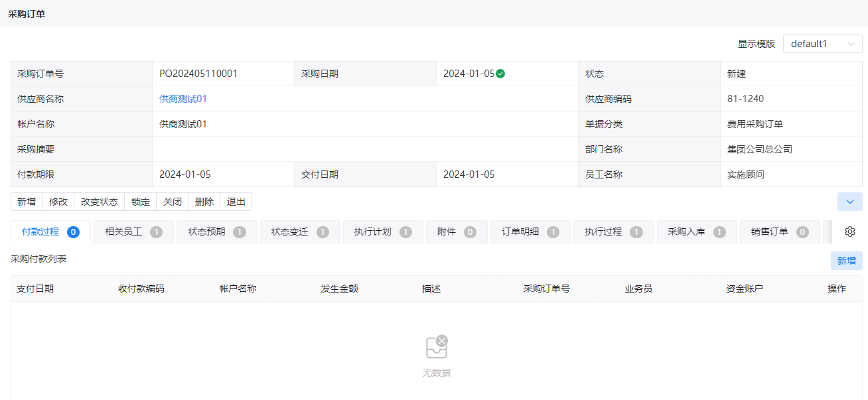The image size is (868, 400).
Task: Click the 改变状态 button
Action: pyautogui.click(x=100, y=202)
